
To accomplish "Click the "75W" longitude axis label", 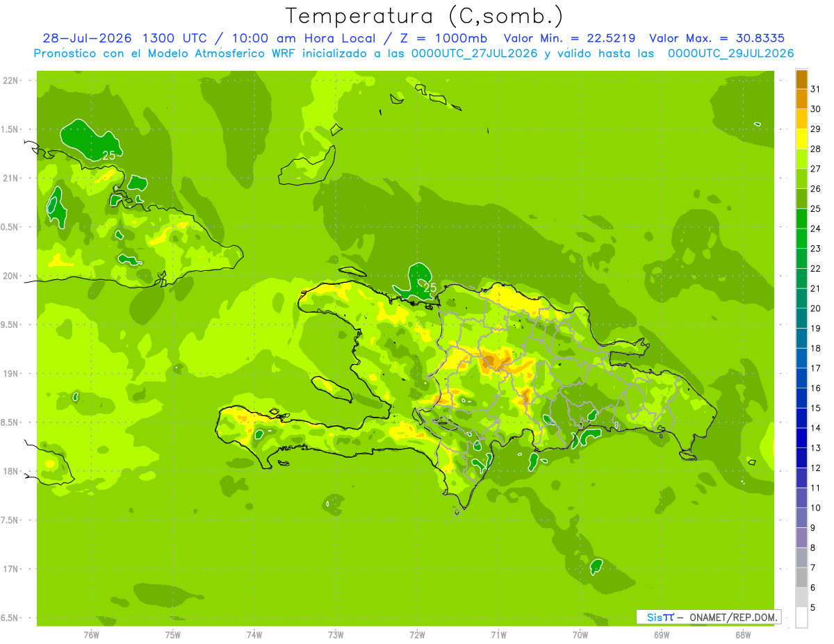I will [x=172, y=635].
